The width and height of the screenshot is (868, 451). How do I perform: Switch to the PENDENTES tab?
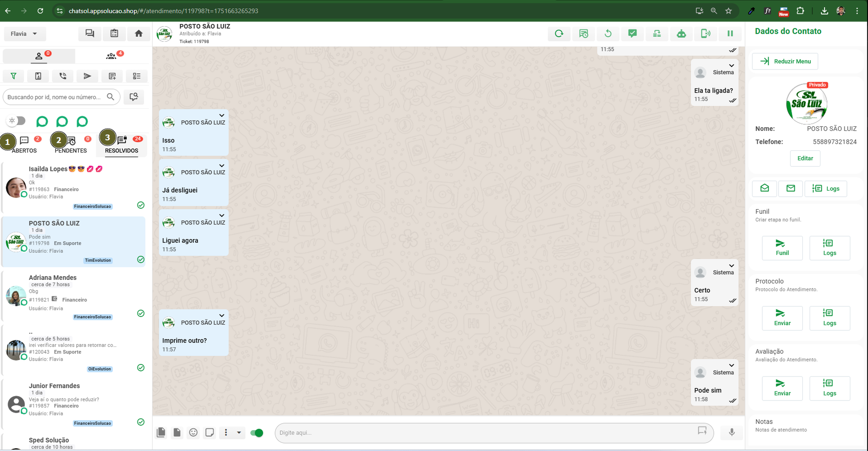pos(71,145)
